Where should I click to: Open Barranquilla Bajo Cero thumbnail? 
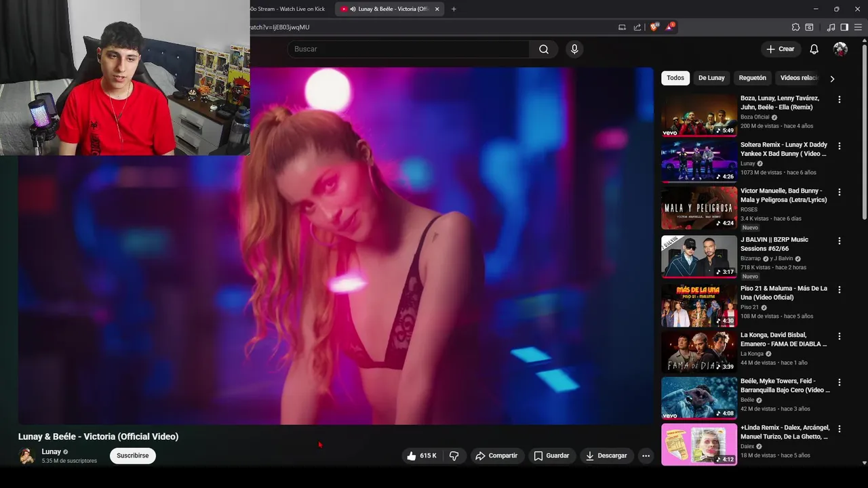pos(699,398)
